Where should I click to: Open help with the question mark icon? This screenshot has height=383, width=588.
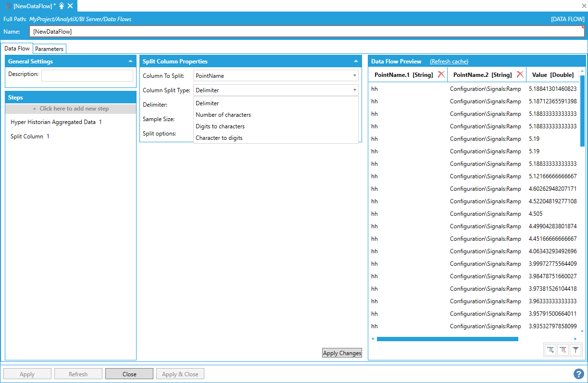579,374
